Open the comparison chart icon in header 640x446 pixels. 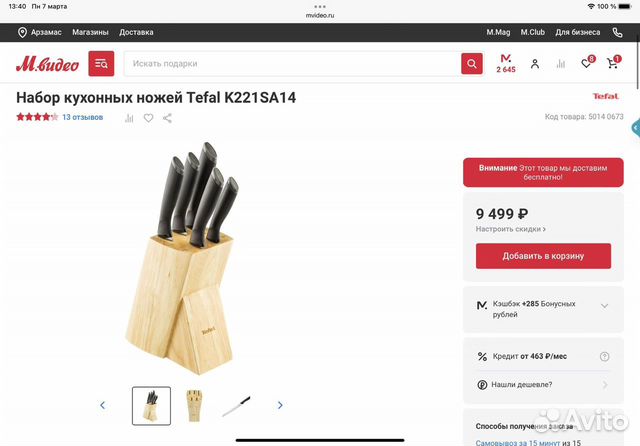(561, 64)
